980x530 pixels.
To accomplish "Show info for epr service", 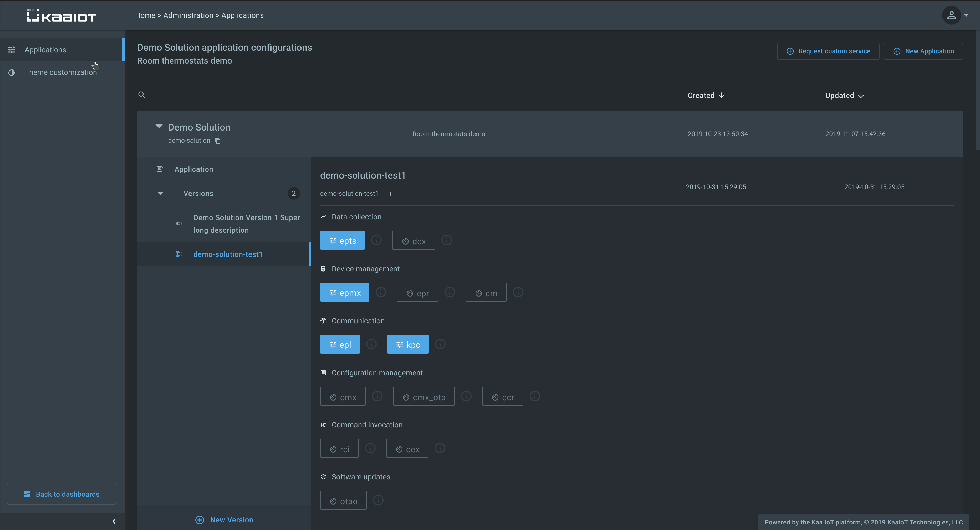I will [450, 292].
